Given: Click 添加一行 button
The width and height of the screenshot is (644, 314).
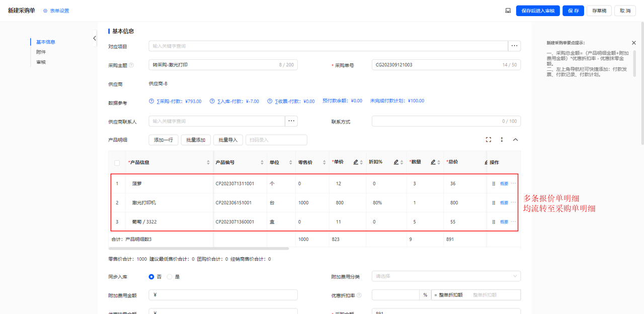Looking at the screenshot, I should coord(164,140).
